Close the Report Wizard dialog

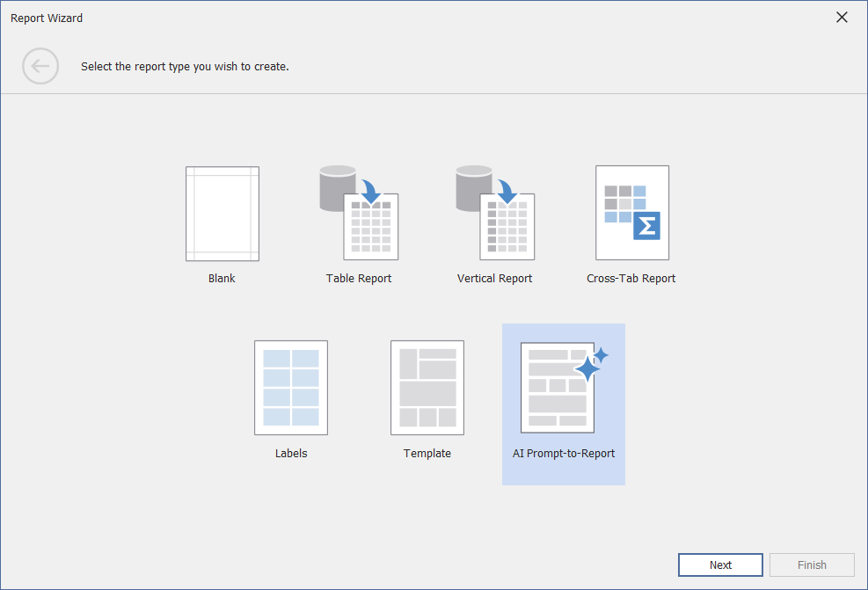pos(842,18)
